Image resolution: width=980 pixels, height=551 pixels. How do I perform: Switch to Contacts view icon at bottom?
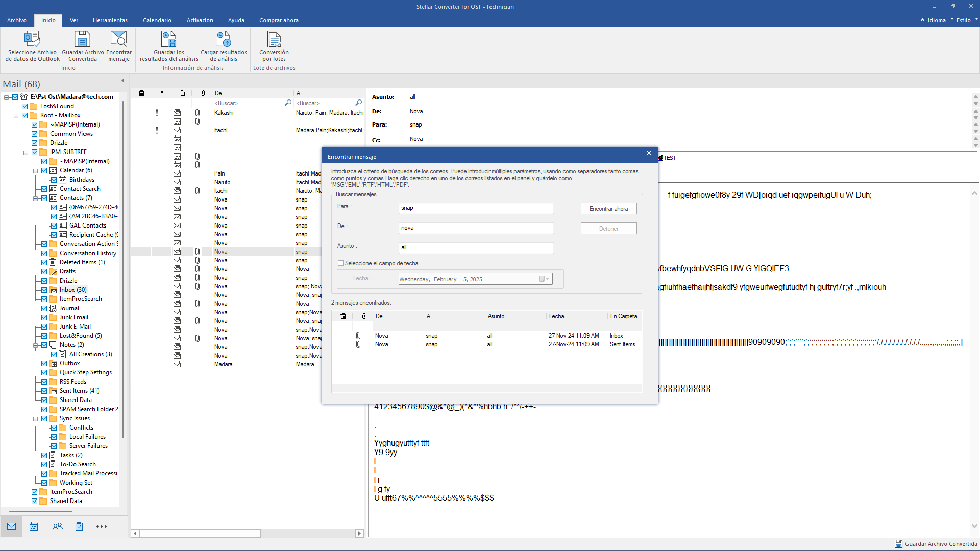[57, 527]
